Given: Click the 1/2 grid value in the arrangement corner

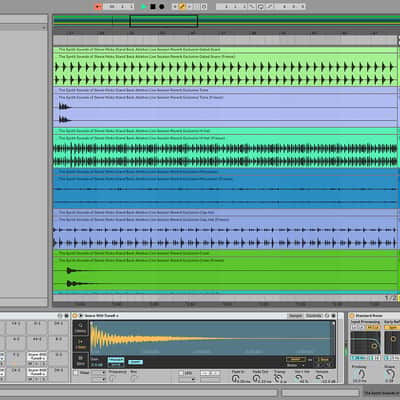Looking at the screenshot, I should click(x=391, y=298).
